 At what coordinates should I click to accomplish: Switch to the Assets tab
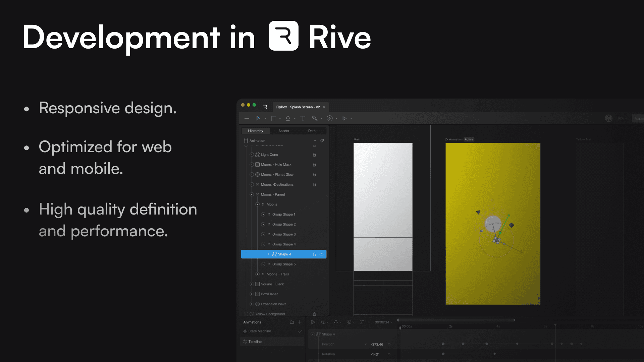(x=283, y=131)
